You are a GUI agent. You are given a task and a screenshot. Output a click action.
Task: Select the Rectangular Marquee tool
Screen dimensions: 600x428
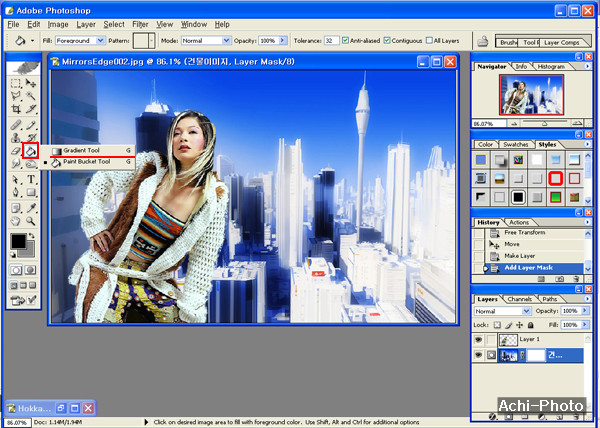click(x=16, y=82)
